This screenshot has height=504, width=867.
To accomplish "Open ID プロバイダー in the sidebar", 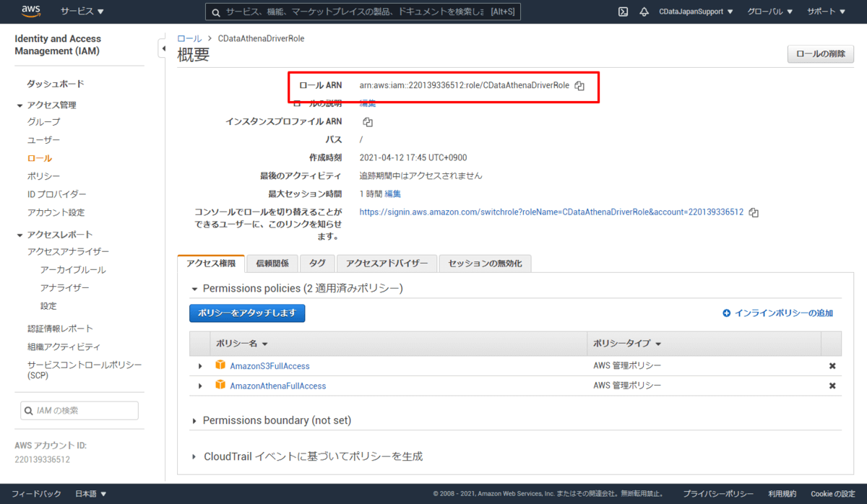I will pos(56,195).
